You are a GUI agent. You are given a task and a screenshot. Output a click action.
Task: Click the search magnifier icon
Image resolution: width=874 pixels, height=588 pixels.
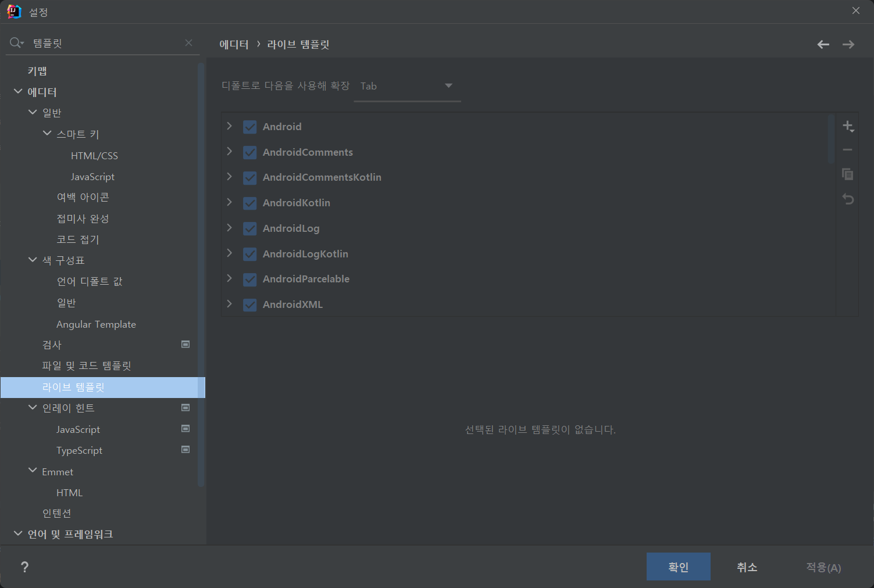(16, 42)
